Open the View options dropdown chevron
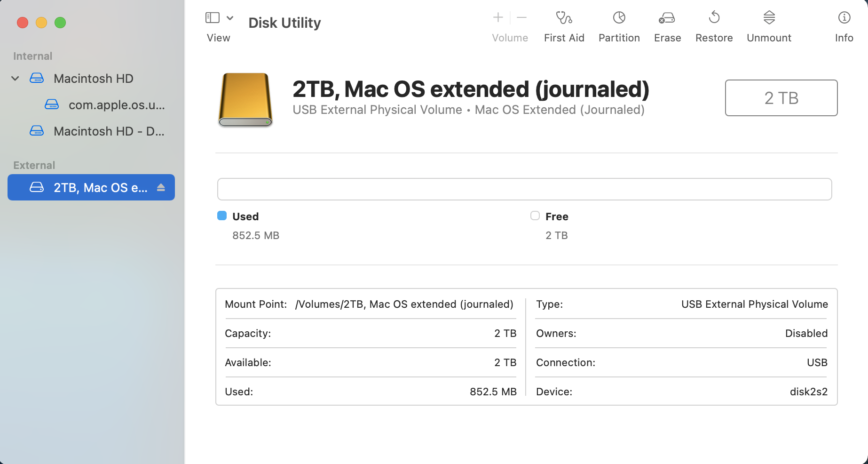This screenshot has height=464, width=868. [x=230, y=18]
